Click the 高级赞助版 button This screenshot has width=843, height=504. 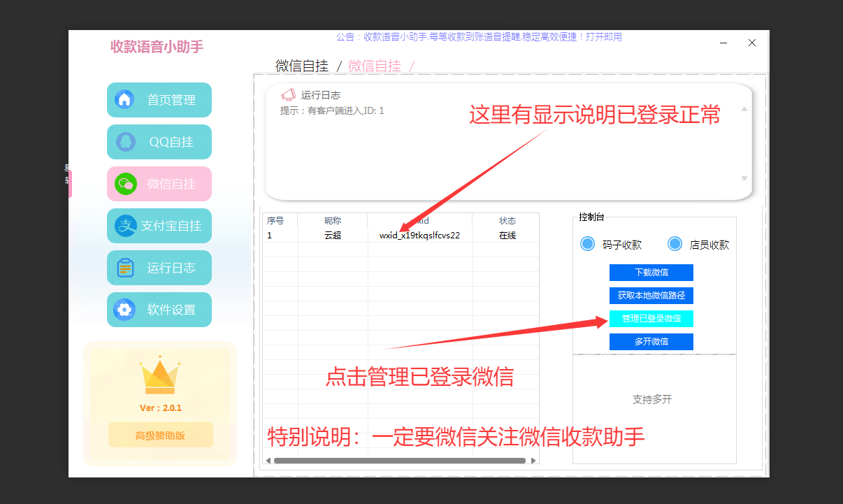160,434
